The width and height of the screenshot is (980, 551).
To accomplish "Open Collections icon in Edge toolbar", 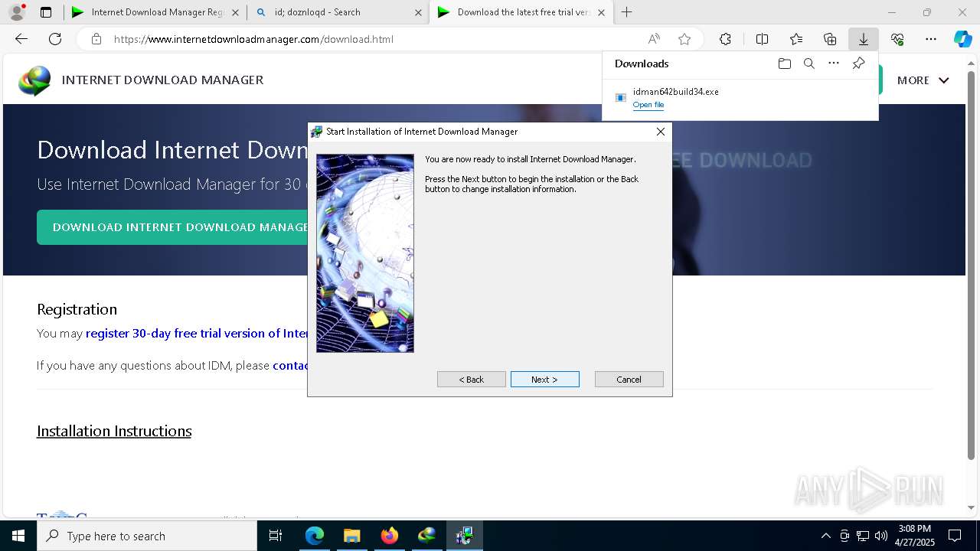I will click(x=830, y=39).
